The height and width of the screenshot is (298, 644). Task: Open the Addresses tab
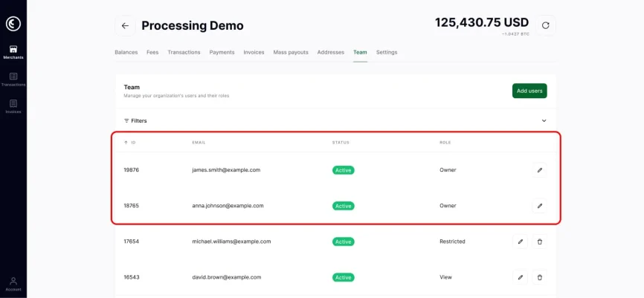click(x=331, y=53)
